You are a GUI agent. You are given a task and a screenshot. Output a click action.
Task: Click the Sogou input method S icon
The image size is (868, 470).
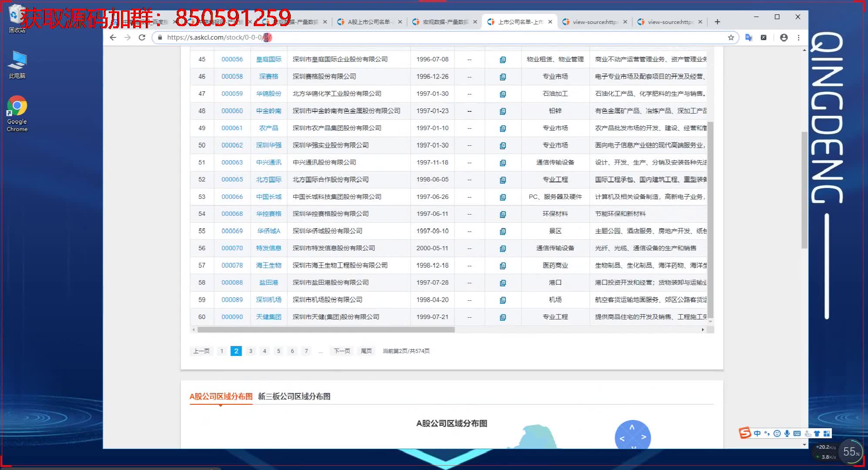[745, 433]
